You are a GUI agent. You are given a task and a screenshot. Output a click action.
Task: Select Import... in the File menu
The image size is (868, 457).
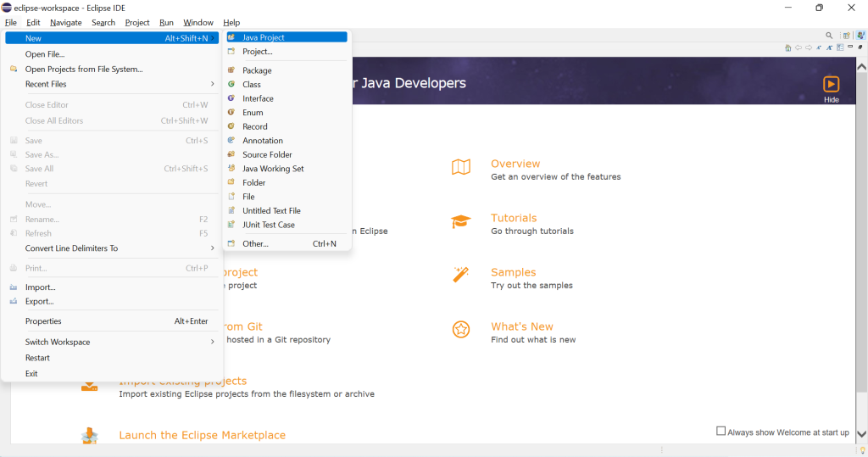point(40,287)
